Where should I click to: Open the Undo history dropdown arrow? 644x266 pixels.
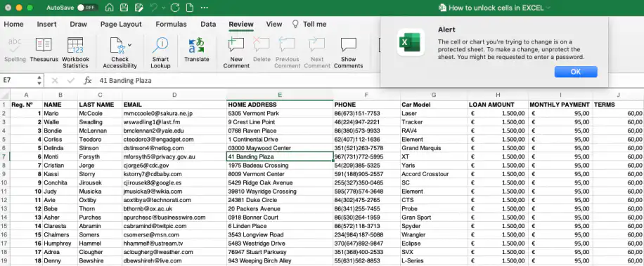pyautogui.click(x=164, y=8)
